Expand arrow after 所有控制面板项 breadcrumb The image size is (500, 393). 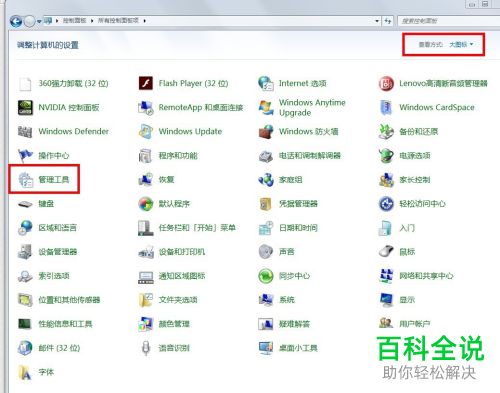point(145,21)
